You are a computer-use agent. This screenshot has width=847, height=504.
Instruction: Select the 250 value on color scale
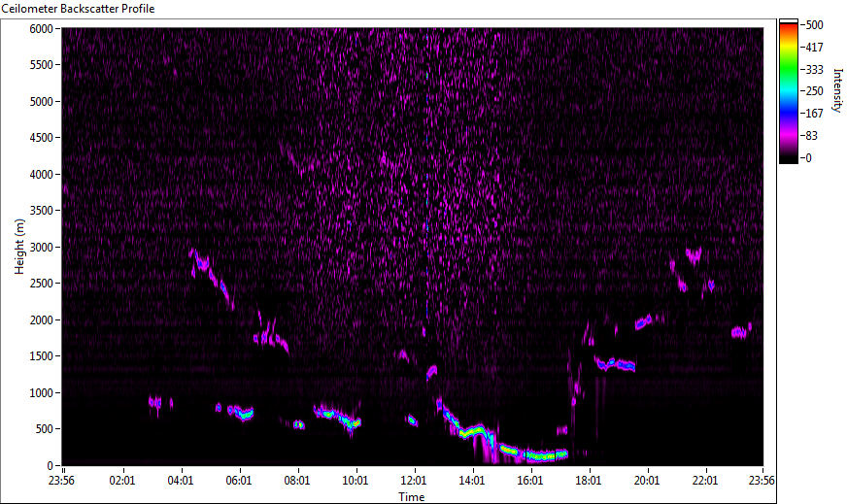pos(814,91)
